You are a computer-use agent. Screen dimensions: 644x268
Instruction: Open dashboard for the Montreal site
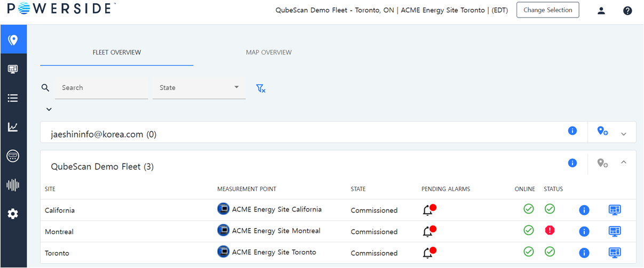615,231
